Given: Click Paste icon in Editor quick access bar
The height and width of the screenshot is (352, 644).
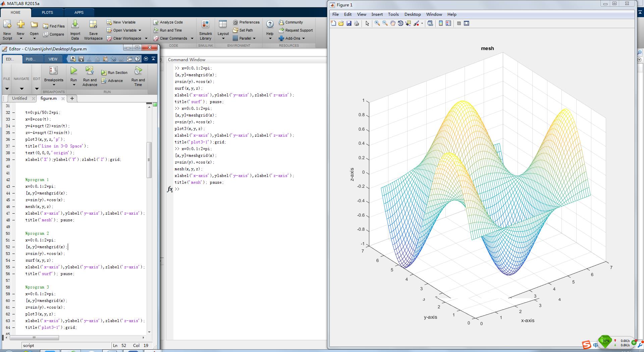Looking at the screenshot, I should (x=105, y=59).
